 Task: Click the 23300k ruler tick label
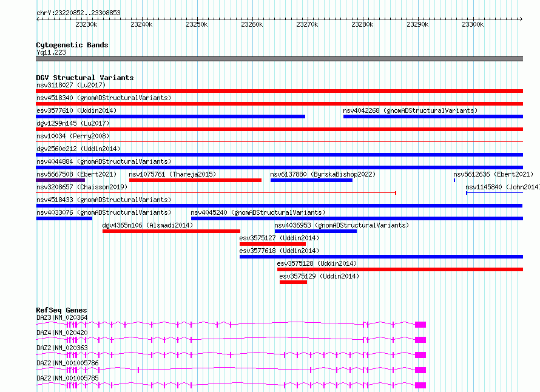[x=473, y=24]
